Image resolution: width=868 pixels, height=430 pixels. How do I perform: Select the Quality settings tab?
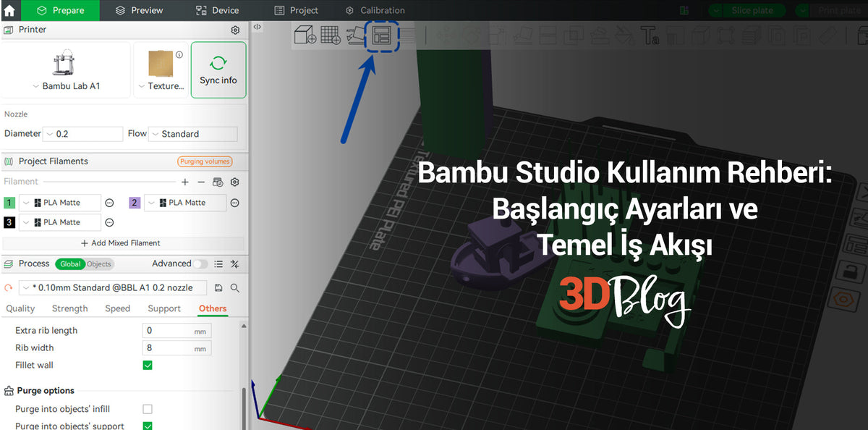[x=20, y=308]
